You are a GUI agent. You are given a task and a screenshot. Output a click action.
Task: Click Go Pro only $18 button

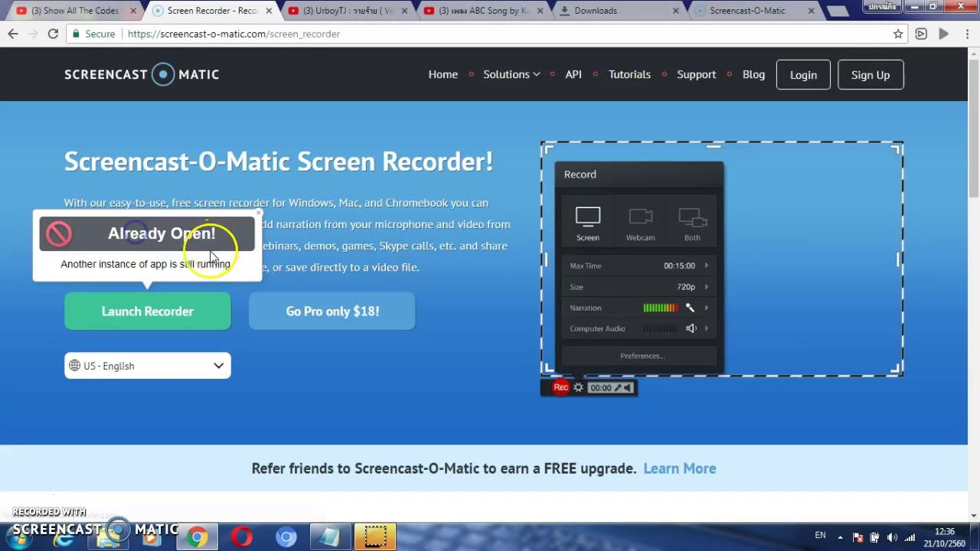click(332, 311)
